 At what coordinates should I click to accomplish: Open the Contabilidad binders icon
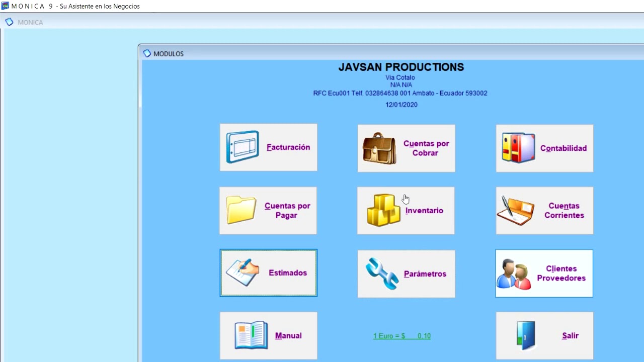(x=518, y=148)
